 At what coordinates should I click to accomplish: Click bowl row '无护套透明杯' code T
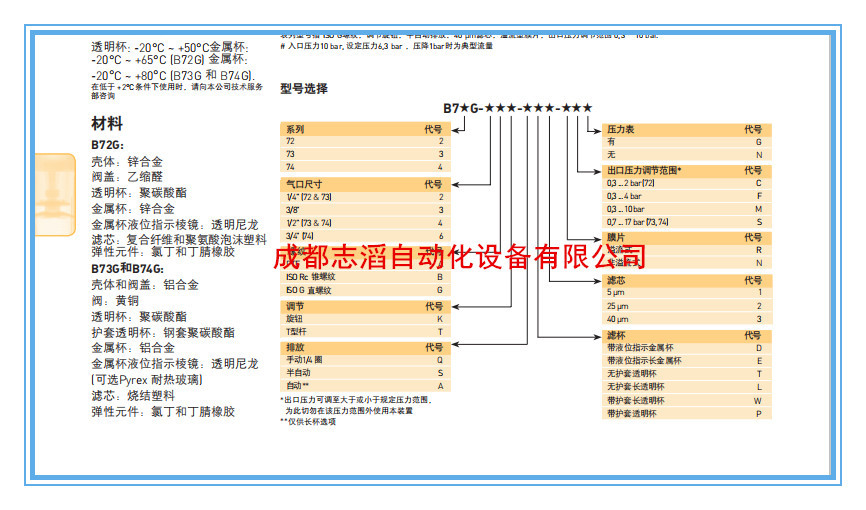click(x=687, y=374)
